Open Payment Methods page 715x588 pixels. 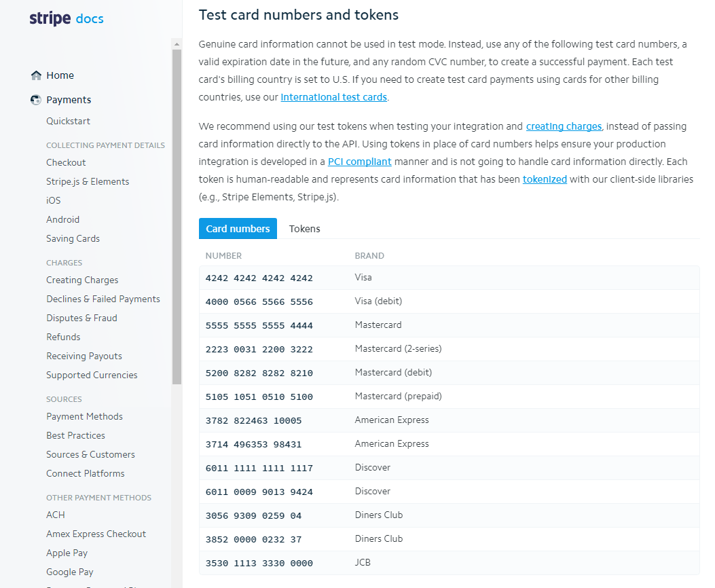pos(84,417)
